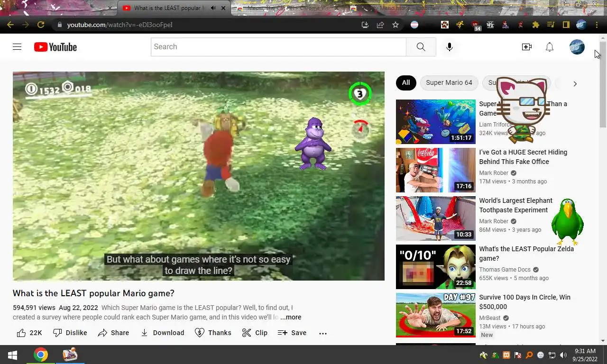Share the Mario video

pyautogui.click(x=113, y=333)
